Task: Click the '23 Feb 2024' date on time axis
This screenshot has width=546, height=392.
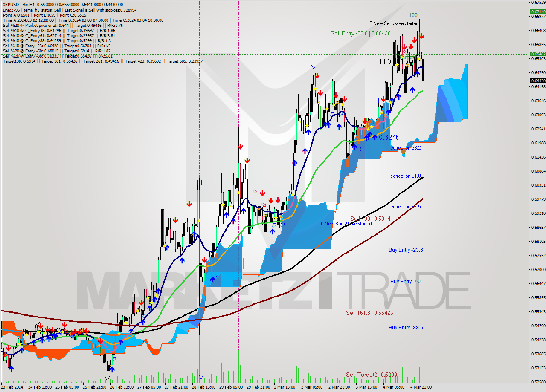Action: (12, 387)
